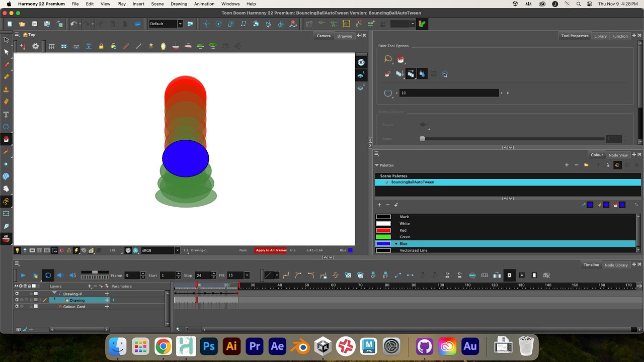Click the add layer plus in Timeline
The height and width of the screenshot is (362, 644).
click(x=90, y=286)
